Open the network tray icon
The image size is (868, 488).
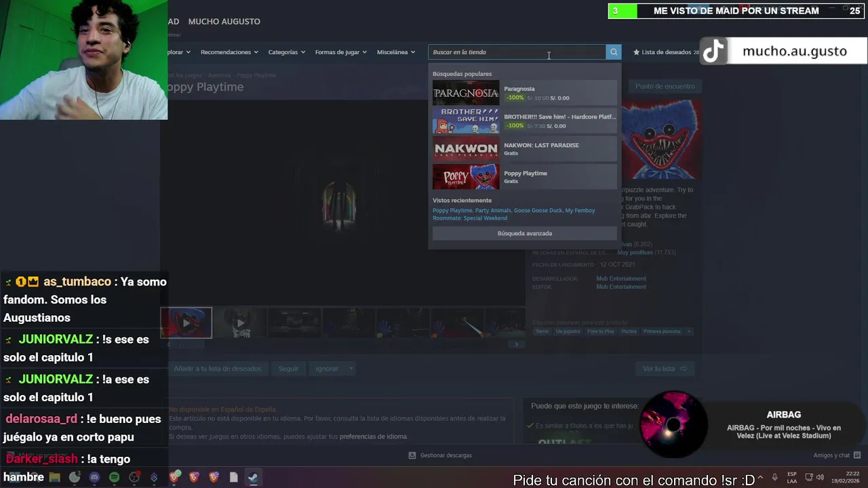pyautogui.click(x=809, y=477)
